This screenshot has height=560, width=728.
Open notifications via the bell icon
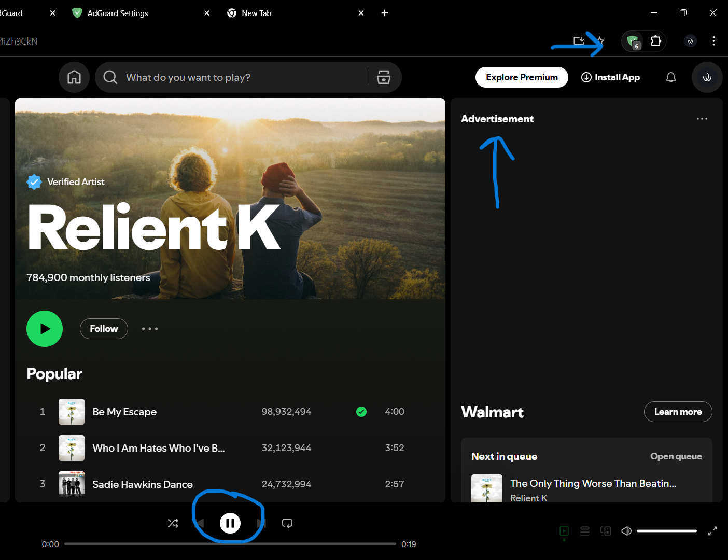(x=670, y=77)
